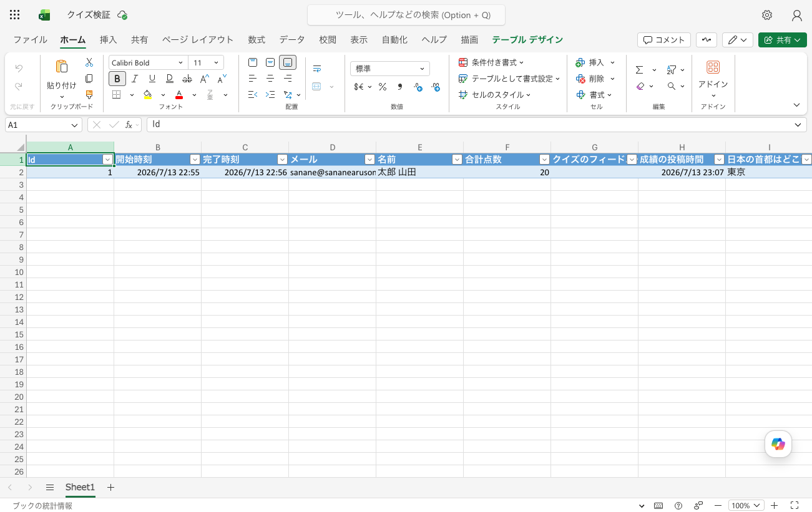Activate the format painter brush
The width and height of the screenshot is (812, 512).
pyautogui.click(x=89, y=95)
